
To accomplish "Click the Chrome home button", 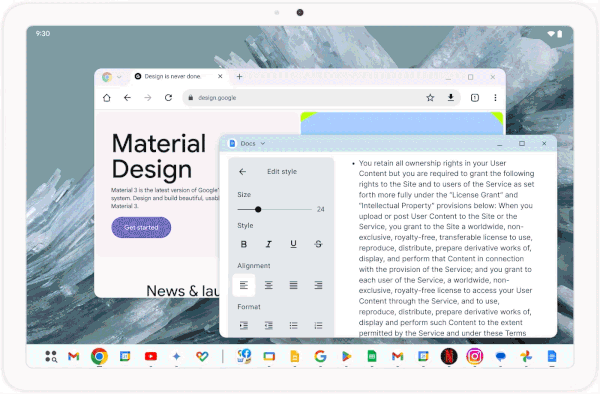I will (107, 98).
